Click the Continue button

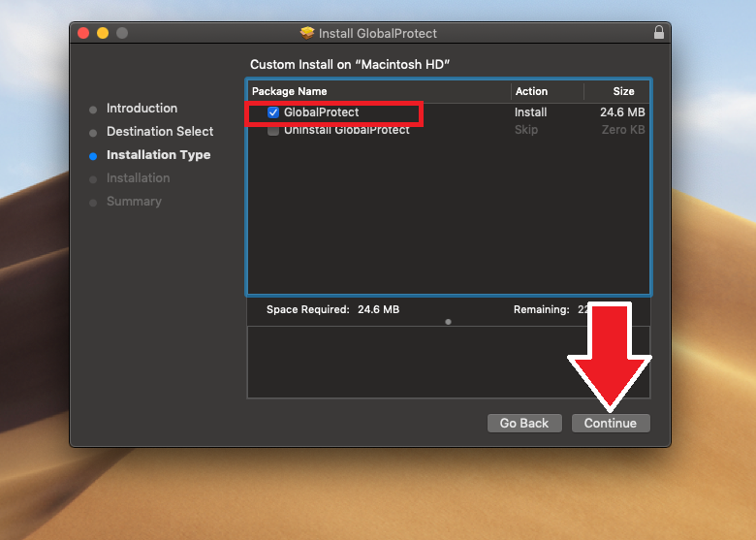click(611, 423)
